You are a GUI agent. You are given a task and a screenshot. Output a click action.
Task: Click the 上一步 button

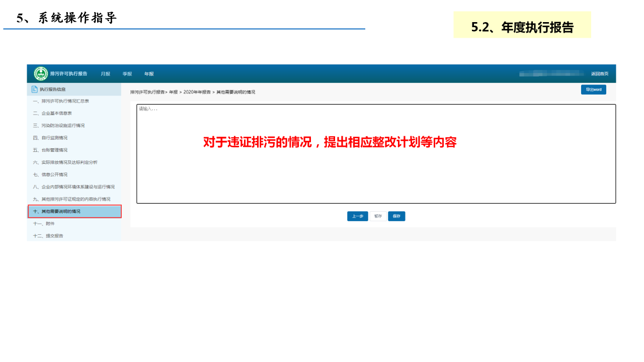click(x=357, y=216)
